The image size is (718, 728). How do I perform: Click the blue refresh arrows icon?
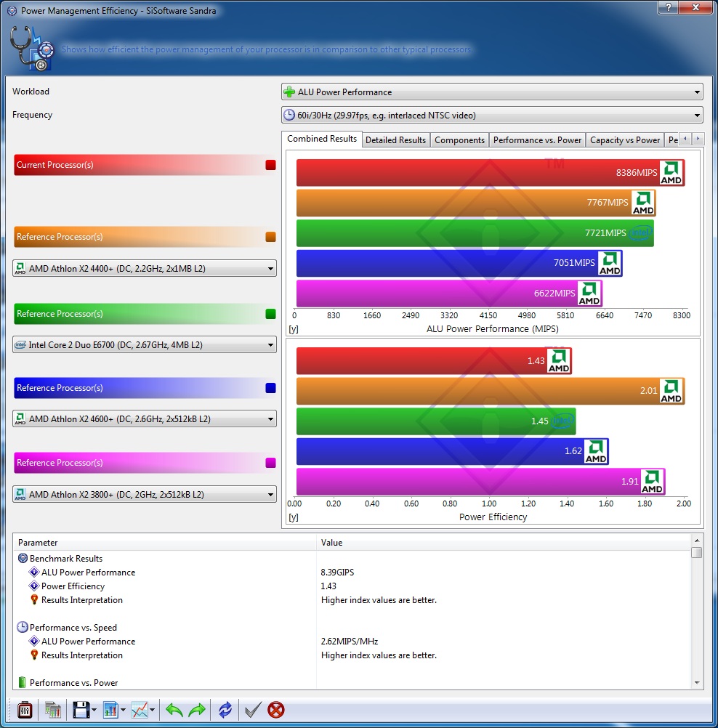pyautogui.click(x=225, y=710)
